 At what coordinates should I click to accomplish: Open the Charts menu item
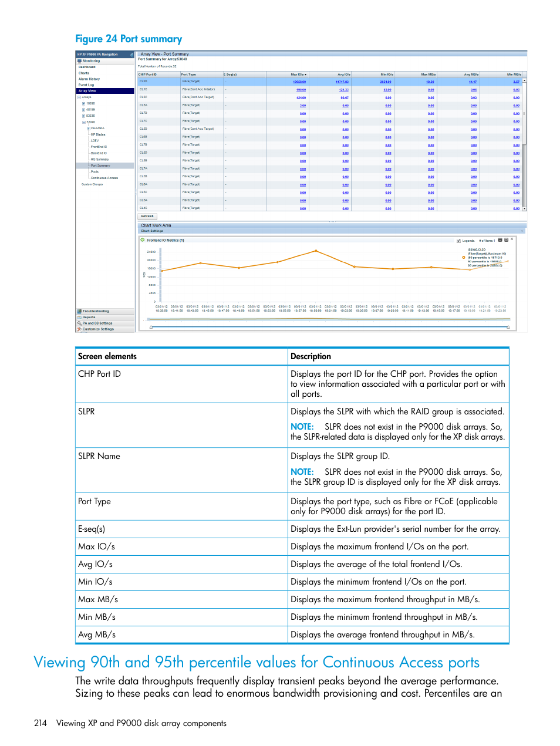click(x=84, y=73)
